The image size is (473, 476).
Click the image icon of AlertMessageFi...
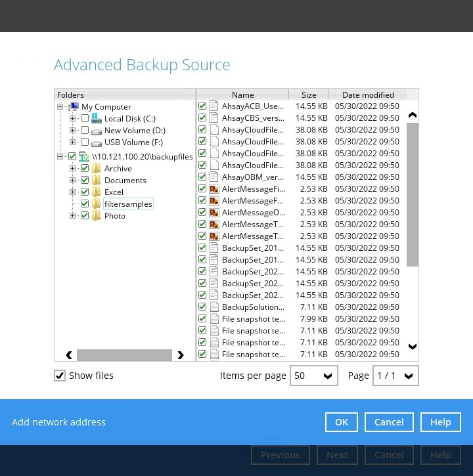click(214, 189)
